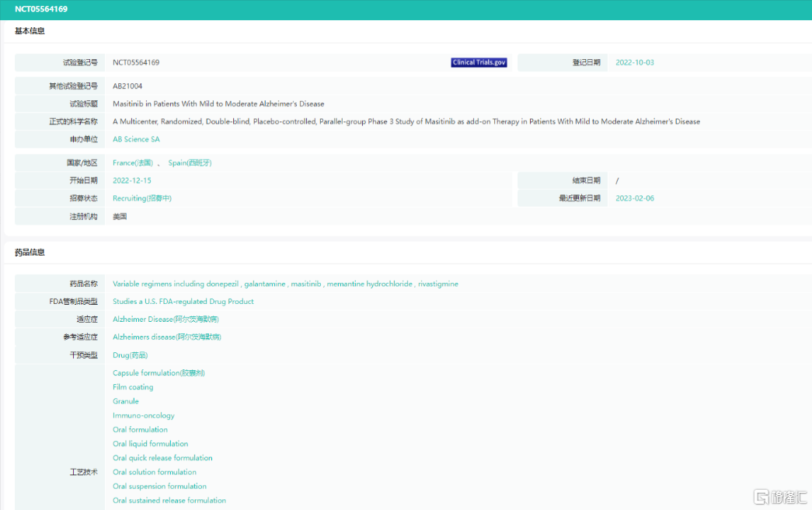Click the 美国 registry value
This screenshot has height=510, width=812.
click(120, 217)
